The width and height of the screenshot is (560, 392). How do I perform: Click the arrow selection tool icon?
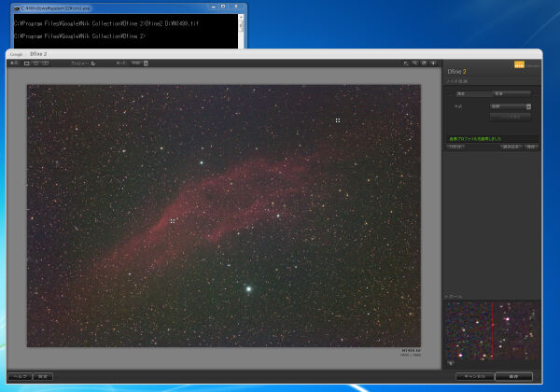[x=406, y=63]
